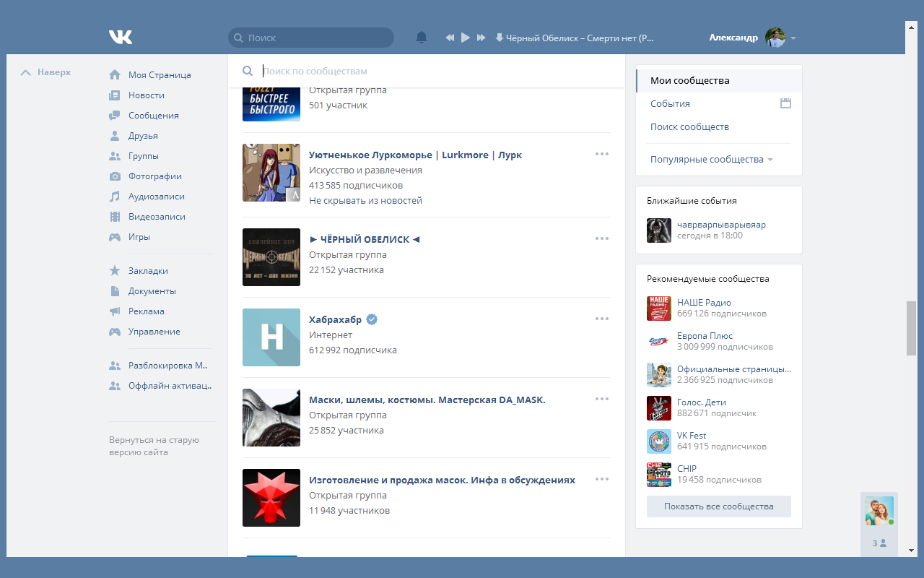Viewport: 924px width, 578px height.
Task: Open options dots for Хабрахабр
Action: click(602, 319)
